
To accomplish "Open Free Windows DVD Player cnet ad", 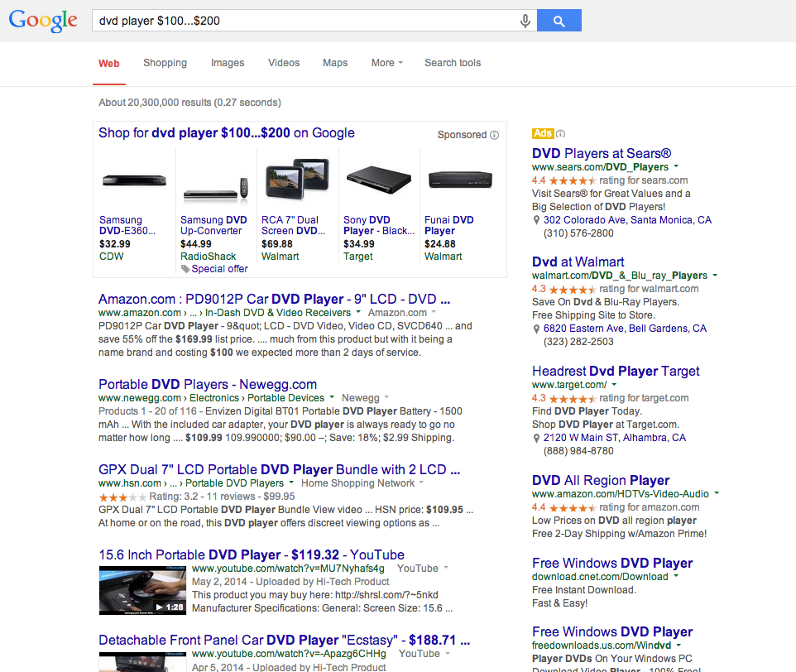I will pos(612,563).
